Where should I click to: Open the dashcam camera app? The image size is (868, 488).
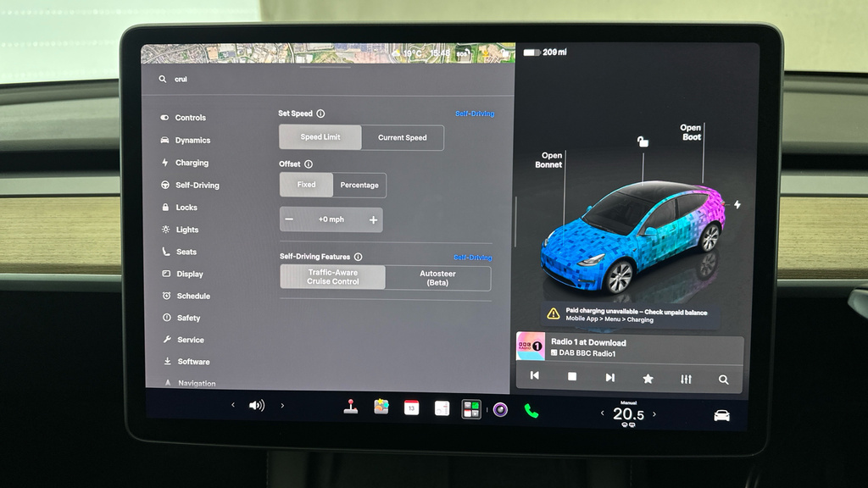(x=500, y=410)
